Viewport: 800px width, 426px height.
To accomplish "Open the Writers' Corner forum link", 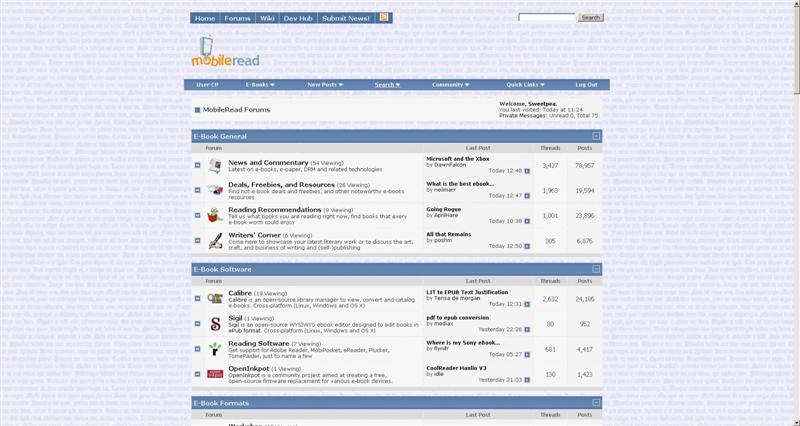I will 254,235.
